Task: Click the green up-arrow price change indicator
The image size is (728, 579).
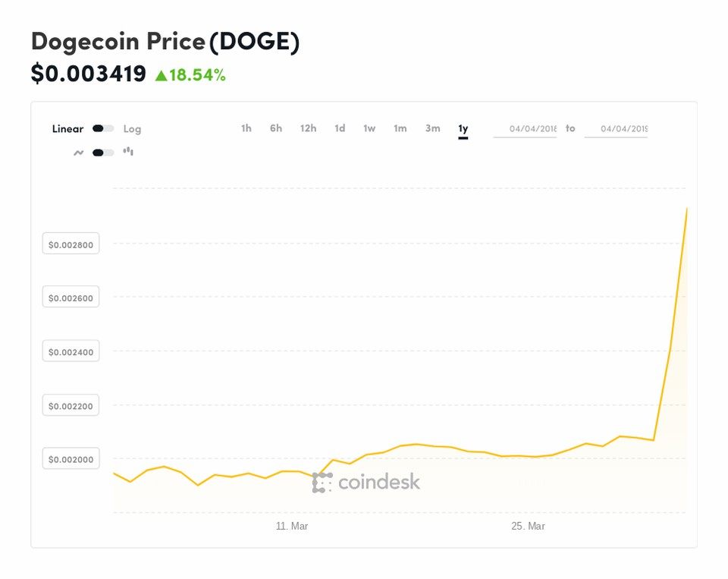Action: (x=161, y=75)
